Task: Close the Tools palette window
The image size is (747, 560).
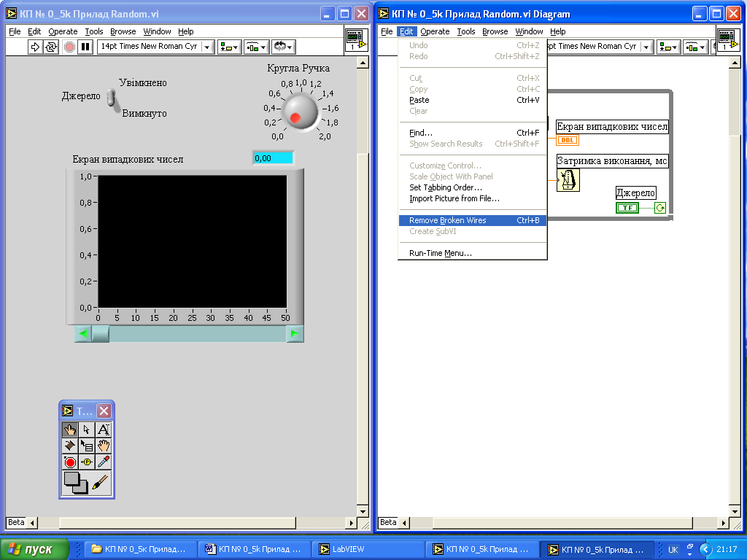Action: [104, 411]
